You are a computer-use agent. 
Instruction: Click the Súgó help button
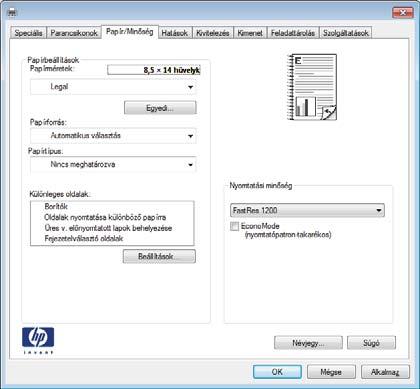coord(371,343)
